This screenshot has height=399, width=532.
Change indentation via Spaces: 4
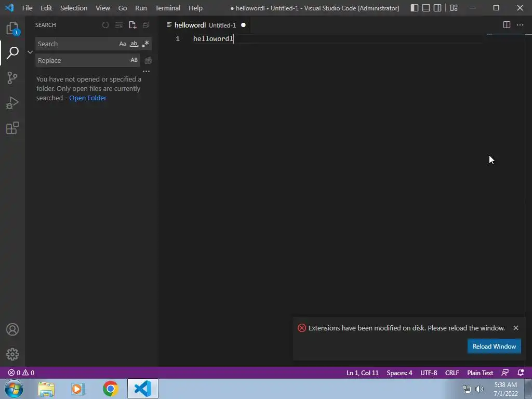[400, 373]
